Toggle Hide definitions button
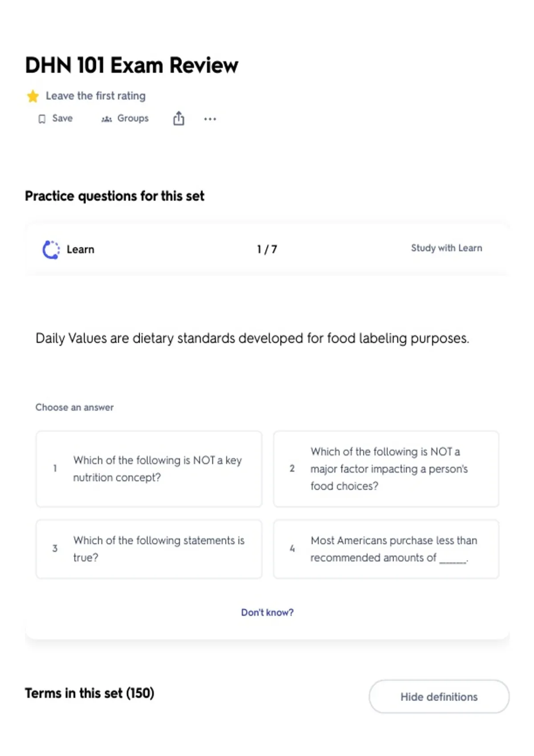The width and height of the screenshot is (534, 756). pyautogui.click(x=439, y=696)
